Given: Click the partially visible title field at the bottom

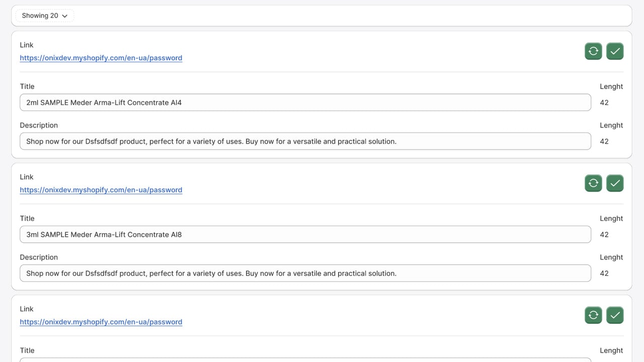Looking at the screenshot, I should (305, 360).
